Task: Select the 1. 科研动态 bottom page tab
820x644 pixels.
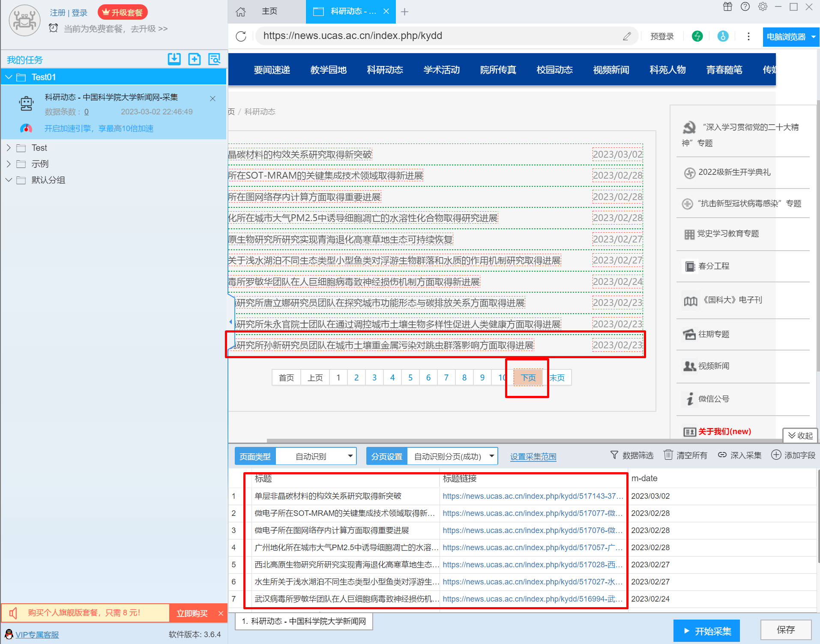Action: 304,621
